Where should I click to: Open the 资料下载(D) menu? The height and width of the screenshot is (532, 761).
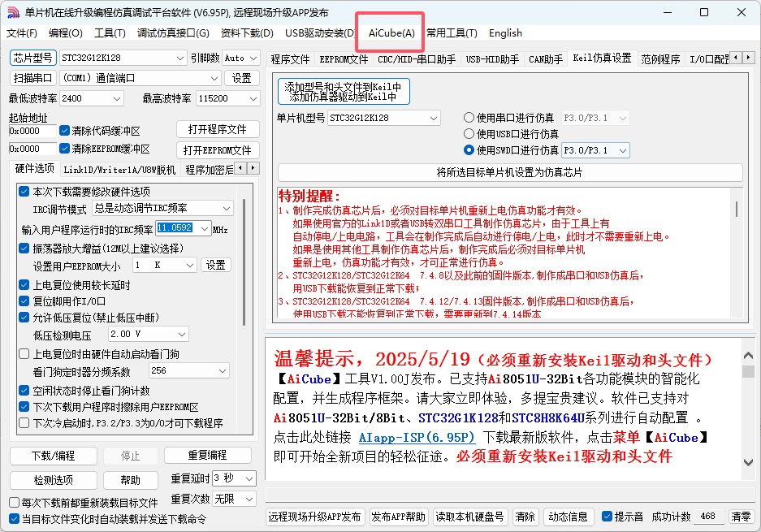[247, 33]
